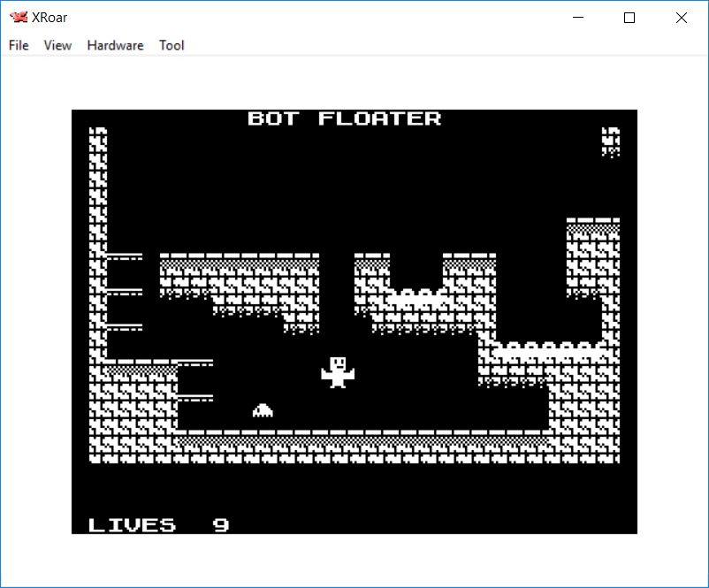Click the lives count number 9

tap(221, 524)
